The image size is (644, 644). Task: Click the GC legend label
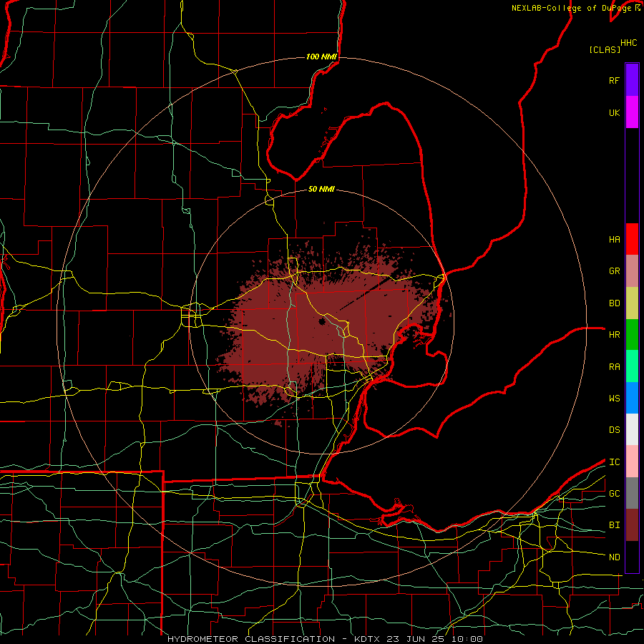614,493
